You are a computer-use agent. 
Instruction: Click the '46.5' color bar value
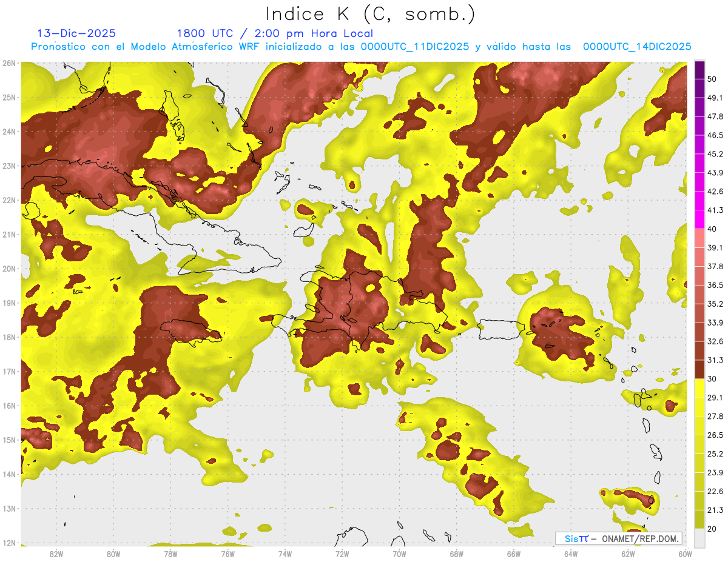(715, 135)
